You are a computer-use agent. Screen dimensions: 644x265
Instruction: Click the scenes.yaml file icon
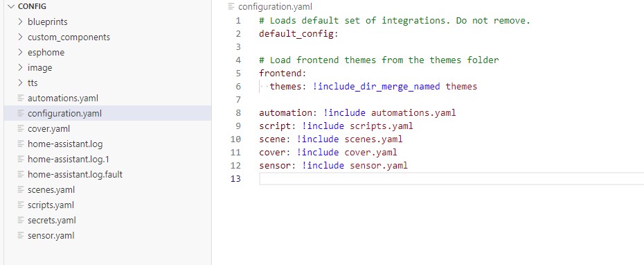tap(21, 189)
